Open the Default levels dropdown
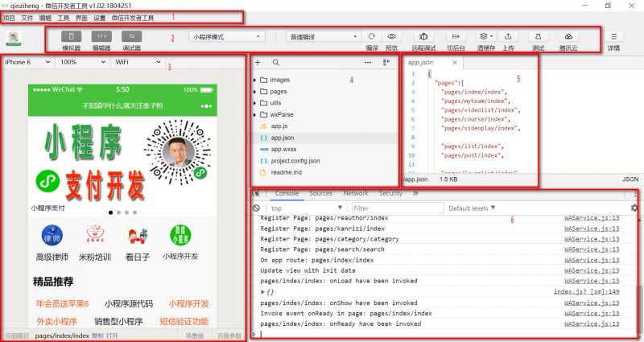The image size is (644, 342). point(472,208)
